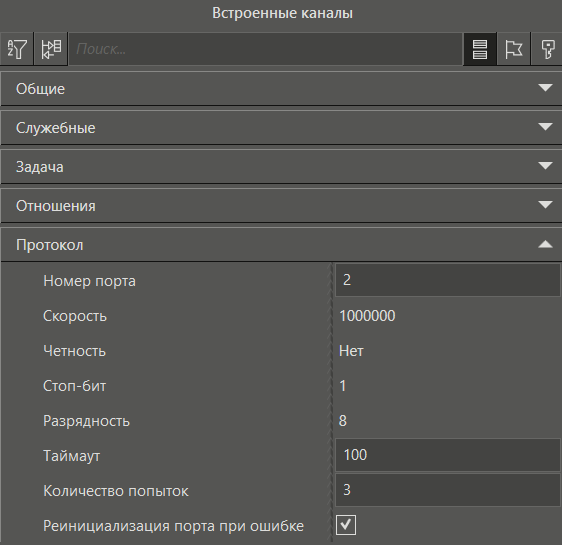Click the Задача section header label

[40, 167]
